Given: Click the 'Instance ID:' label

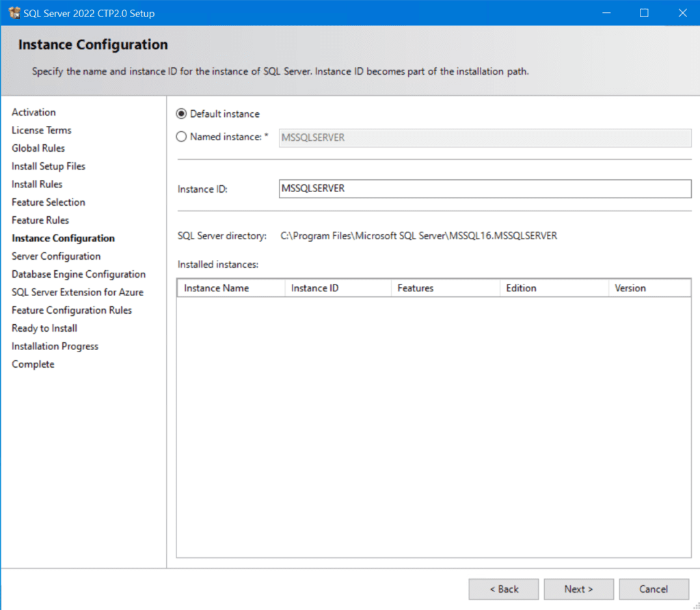Looking at the screenshot, I should (x=202, y=189).
